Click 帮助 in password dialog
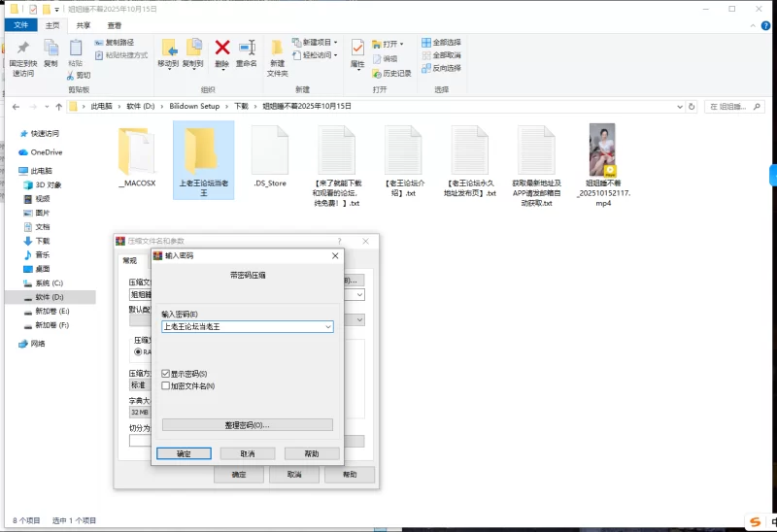Screen dimensions: 777x532 (312, 453)
